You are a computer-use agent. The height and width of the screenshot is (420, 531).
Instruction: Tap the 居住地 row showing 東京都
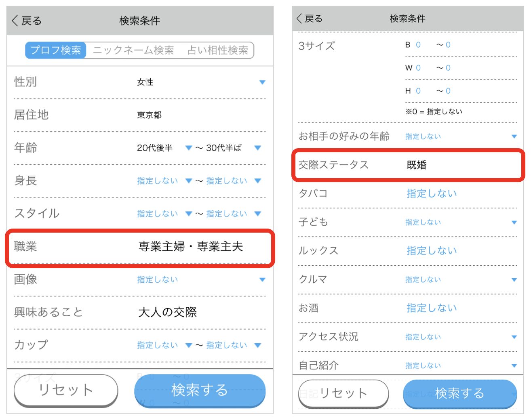coord(140,115)
